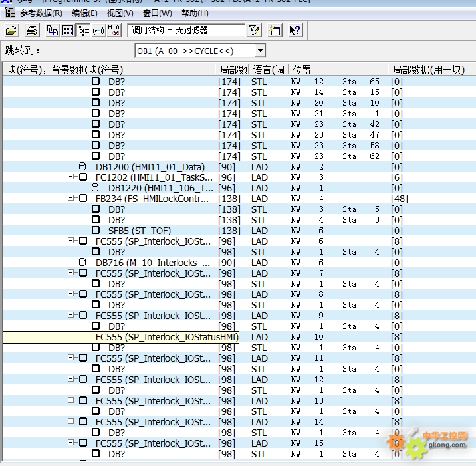This screenshot has height=466, width=476.
Task: Open the 窗口(W) menu
Action: click(158, 13)
